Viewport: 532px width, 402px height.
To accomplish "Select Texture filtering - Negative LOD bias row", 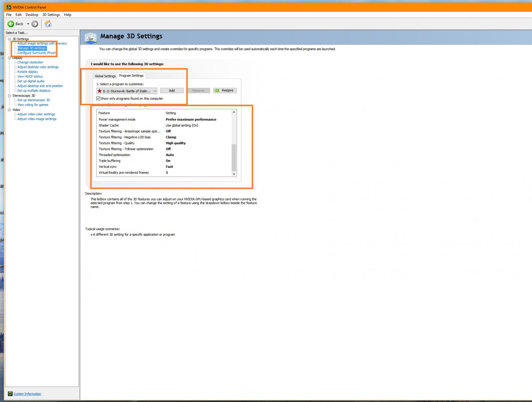I will coord(164,137).
